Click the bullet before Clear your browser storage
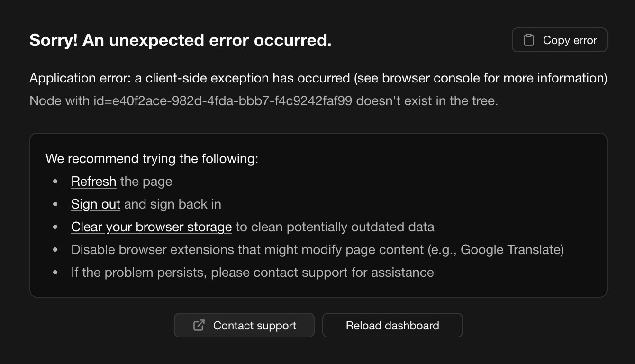The width and height of the screenshot is (635, 364). click(x=56, y=227)
